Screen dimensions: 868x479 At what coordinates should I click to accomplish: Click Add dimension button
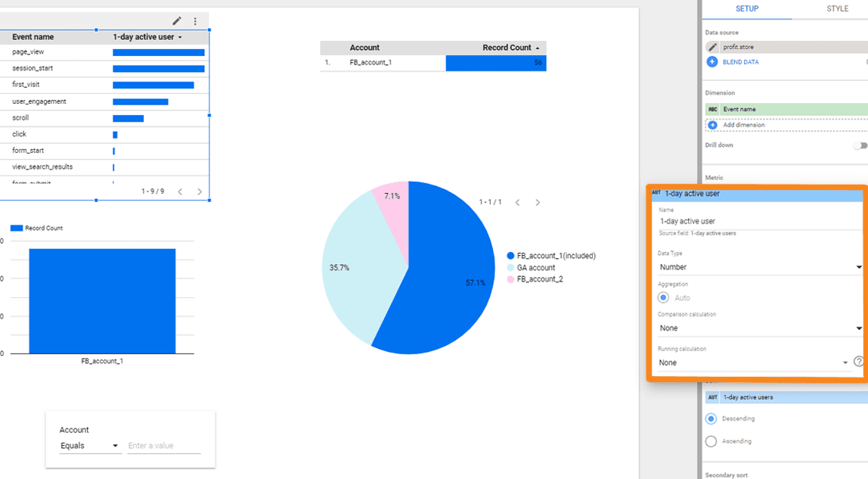pos(786,125)
